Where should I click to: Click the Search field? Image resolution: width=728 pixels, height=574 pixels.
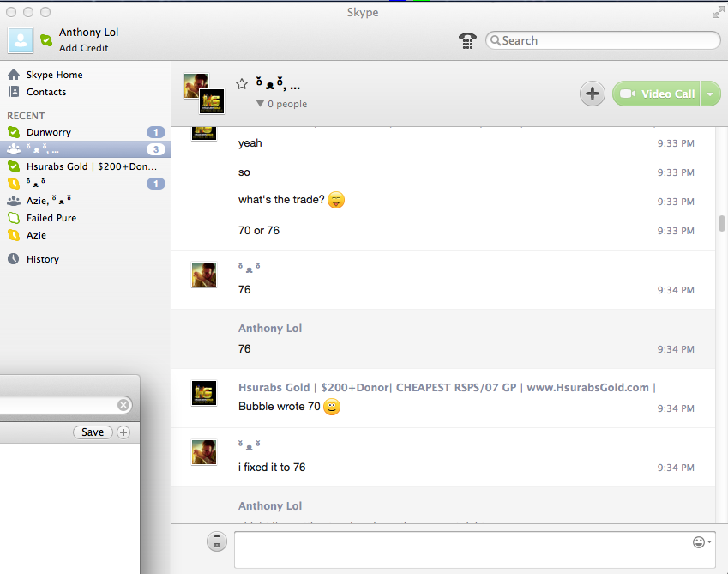click(603, 40)
